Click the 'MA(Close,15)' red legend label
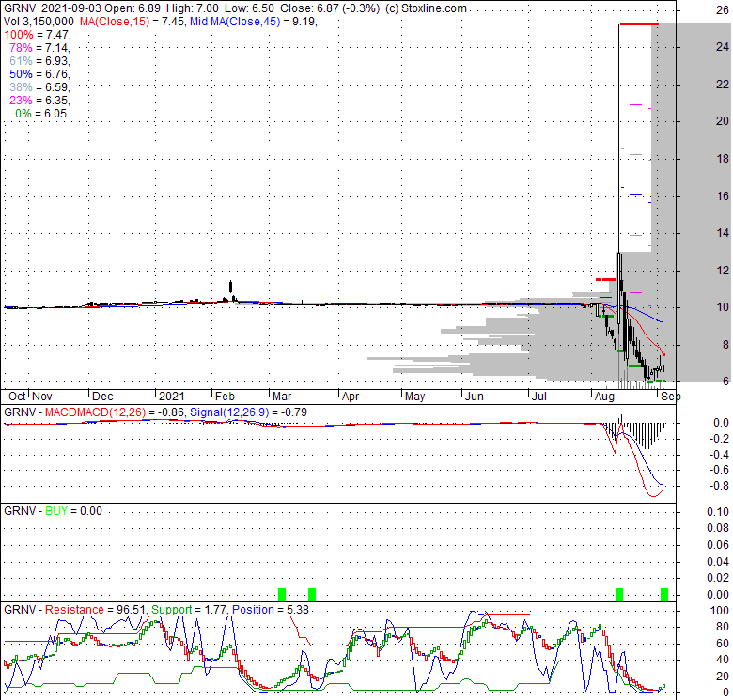 pos(115,22)
